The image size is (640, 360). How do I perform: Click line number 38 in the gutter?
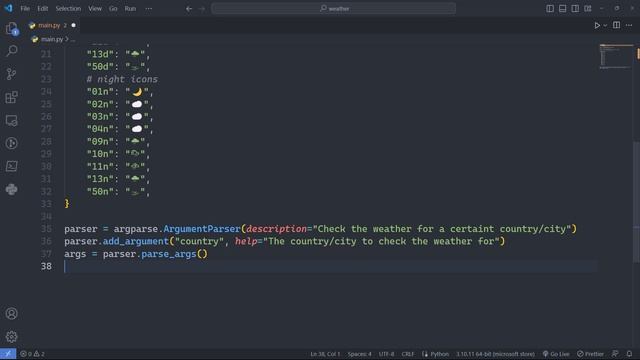(x=46, y=266)
